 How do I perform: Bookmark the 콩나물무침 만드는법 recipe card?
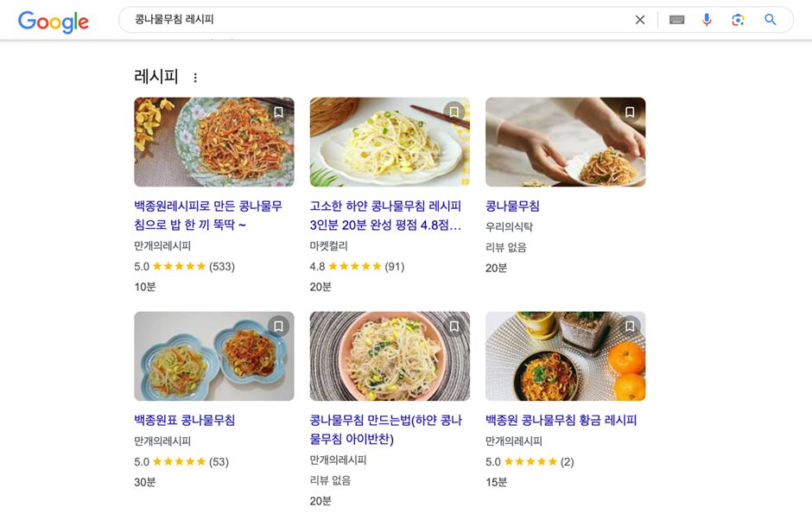point(454,327)
